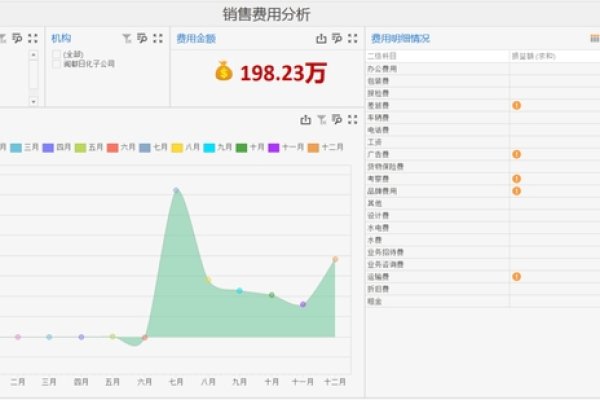Click the 费用金额 panel title
This screenshot has width=600, height=400.
[196, 38]
